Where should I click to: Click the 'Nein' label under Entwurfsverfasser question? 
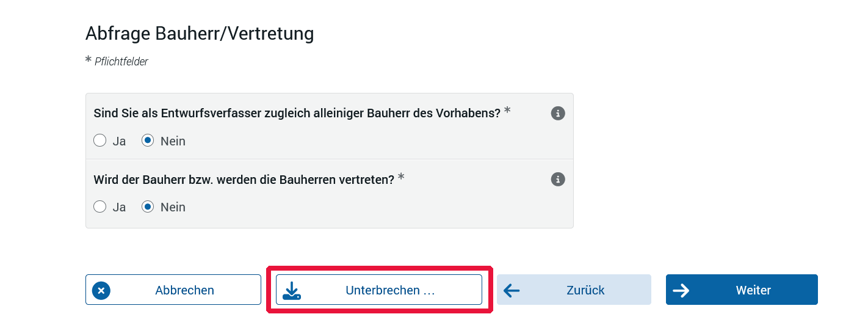point(173,141)
